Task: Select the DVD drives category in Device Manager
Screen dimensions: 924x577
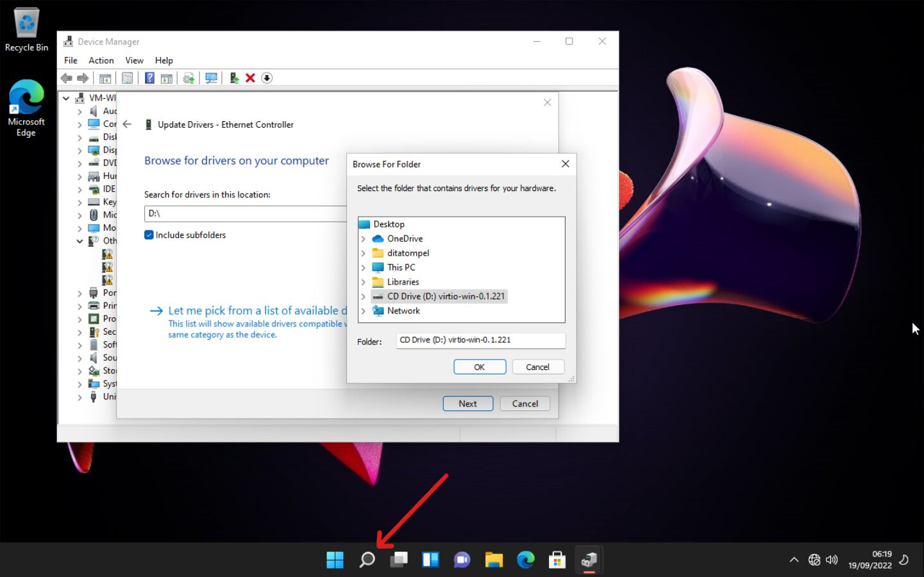Action: pos(109,163)
